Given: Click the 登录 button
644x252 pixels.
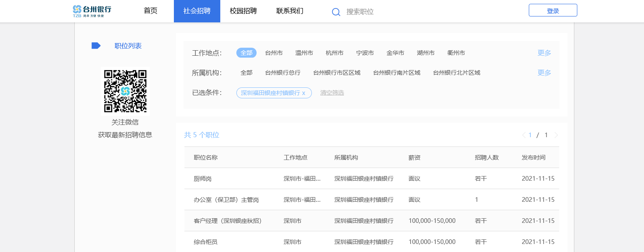Looking at the screenshot, I should [x=553, y=11].
